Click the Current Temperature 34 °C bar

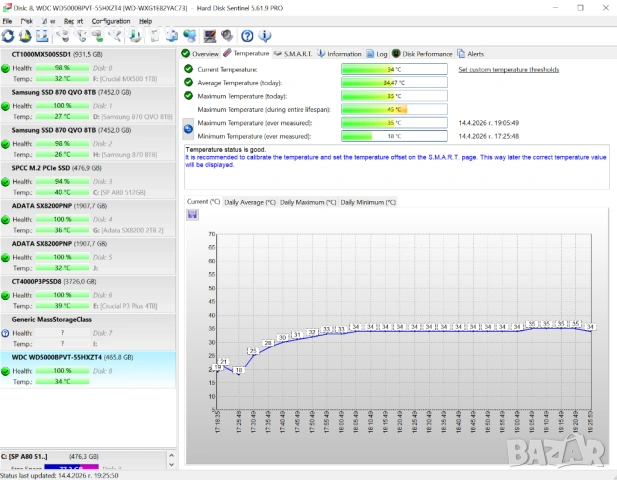pos(394,69)
